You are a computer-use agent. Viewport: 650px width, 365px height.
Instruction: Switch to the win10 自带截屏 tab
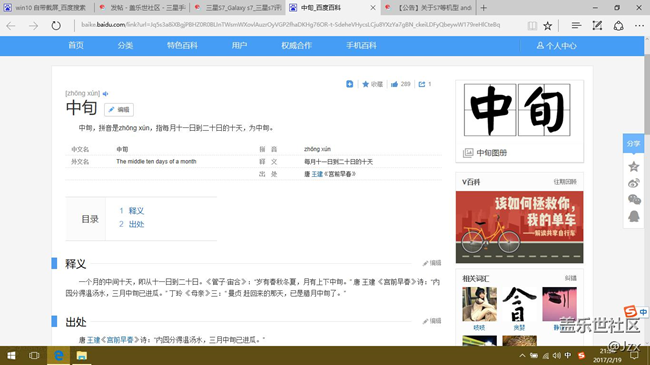(x=47, y=7)
